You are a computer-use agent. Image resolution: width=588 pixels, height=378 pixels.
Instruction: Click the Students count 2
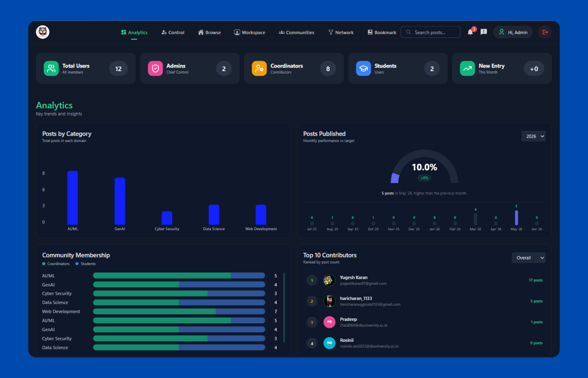[432, 69]
